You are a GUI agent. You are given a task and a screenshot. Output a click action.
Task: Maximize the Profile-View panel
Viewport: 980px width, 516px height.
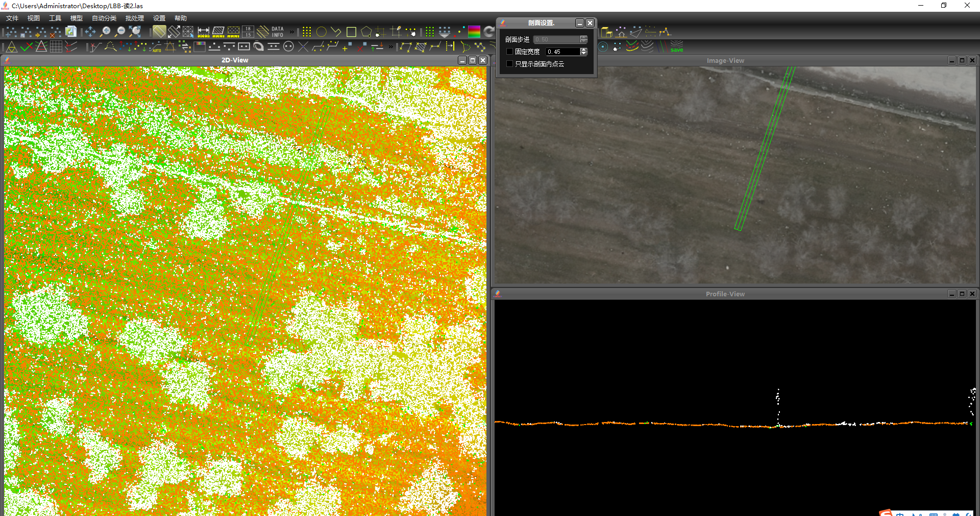coord(962,294)
